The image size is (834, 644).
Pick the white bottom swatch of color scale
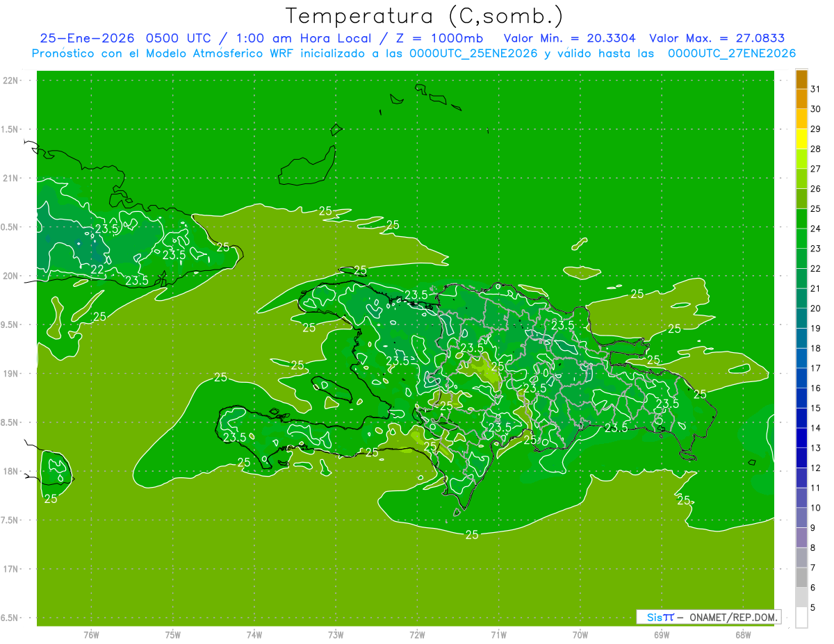tap(801, 617)
